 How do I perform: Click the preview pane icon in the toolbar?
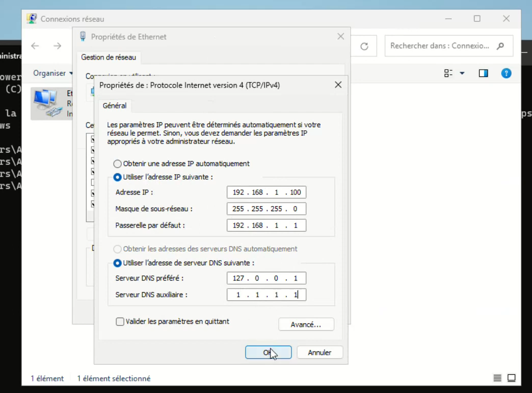click(x=483, y=73)
